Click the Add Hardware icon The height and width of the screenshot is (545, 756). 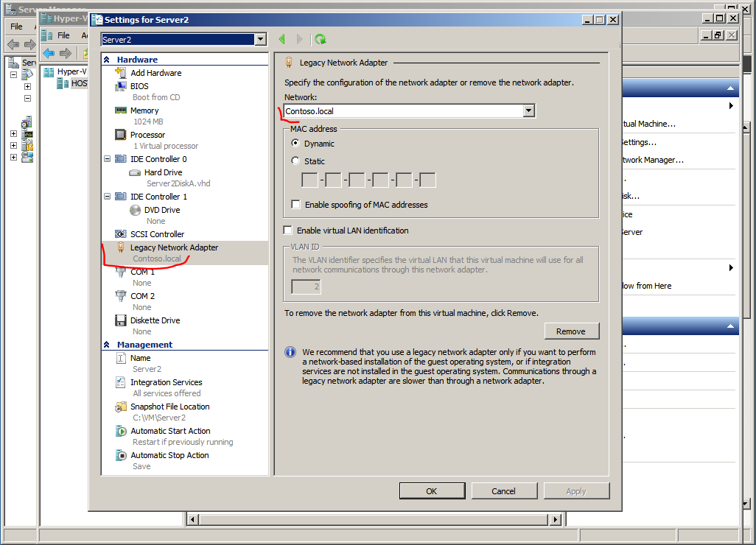pyautogui.click(x=121, y=73)
